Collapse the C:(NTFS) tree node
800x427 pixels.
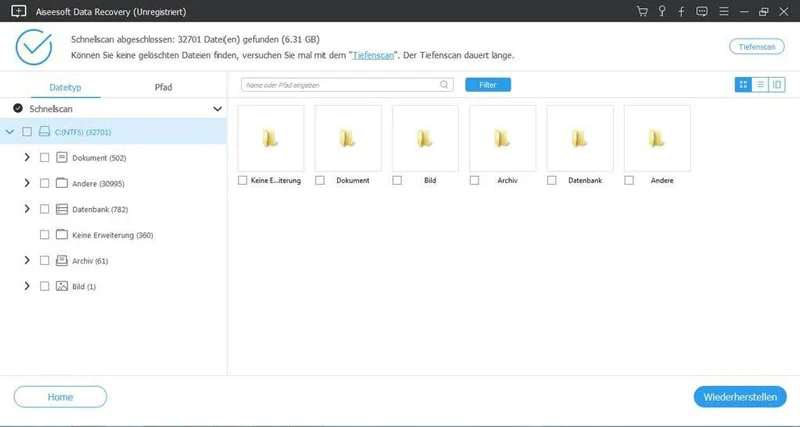tap(9, 132)
